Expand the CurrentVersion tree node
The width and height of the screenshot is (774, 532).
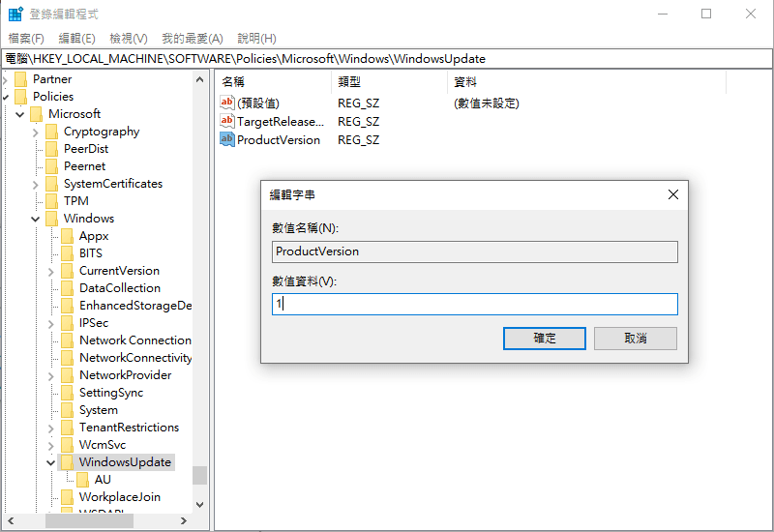(50, 271)
